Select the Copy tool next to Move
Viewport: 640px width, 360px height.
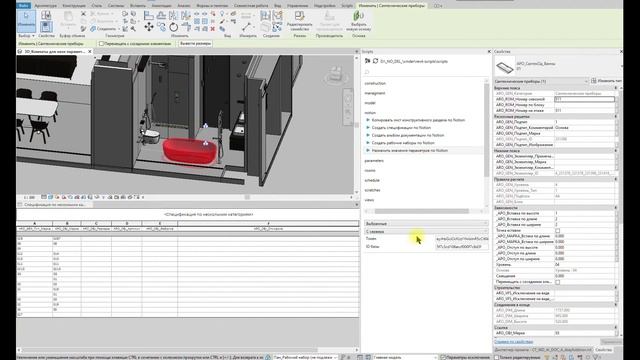162,27
